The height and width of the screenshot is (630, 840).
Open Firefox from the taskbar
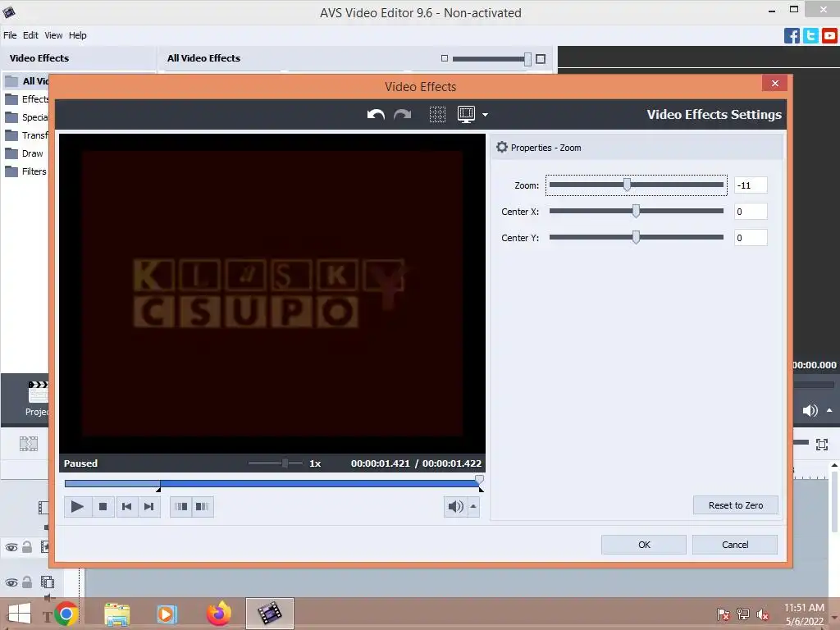[x=218, y=614]
